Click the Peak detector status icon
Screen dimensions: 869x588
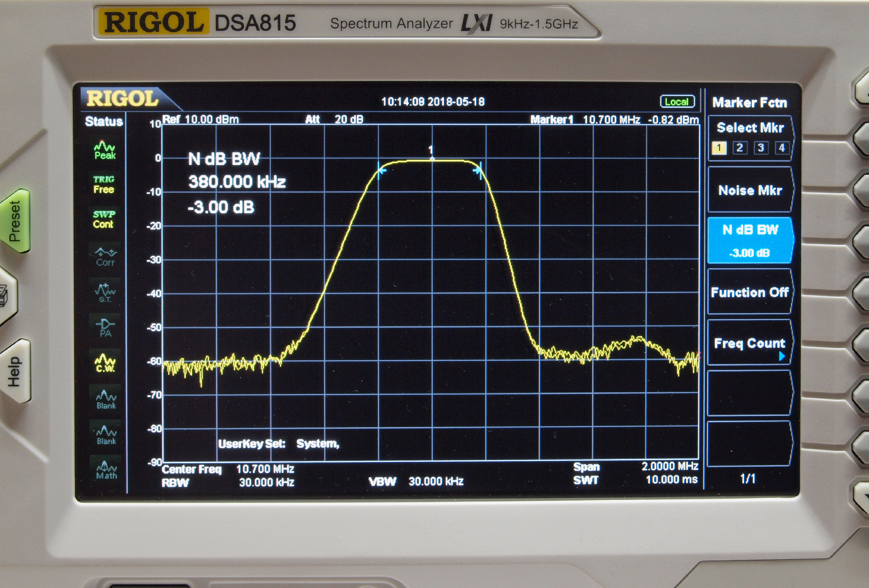point(105,150)
